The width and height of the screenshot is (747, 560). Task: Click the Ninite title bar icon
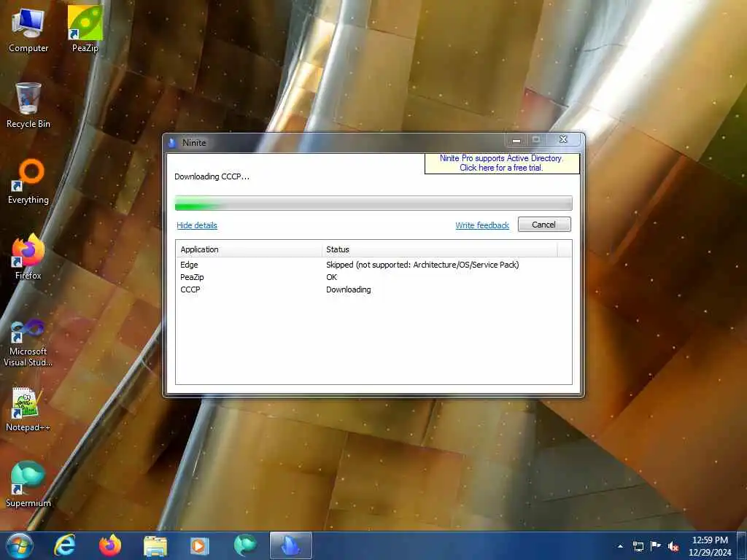[172, 142]
